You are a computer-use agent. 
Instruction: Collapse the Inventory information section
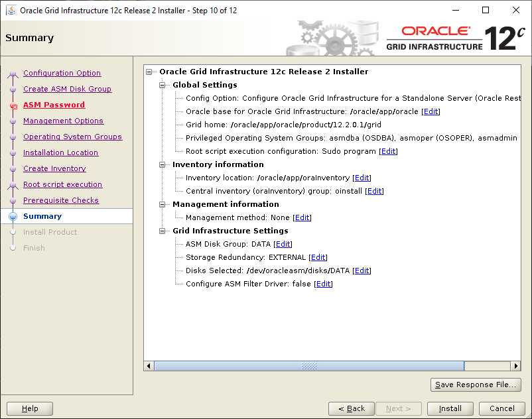tap(163, 165)
